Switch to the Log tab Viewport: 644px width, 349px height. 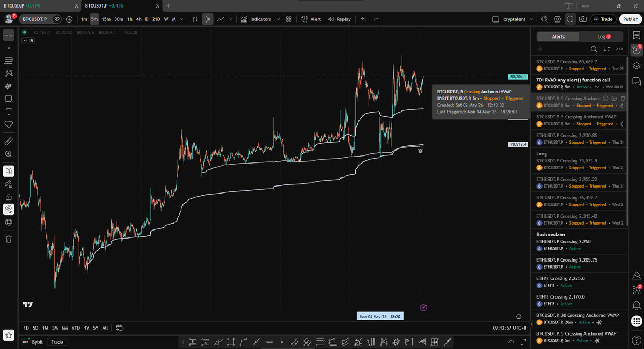tap(603, 36)
